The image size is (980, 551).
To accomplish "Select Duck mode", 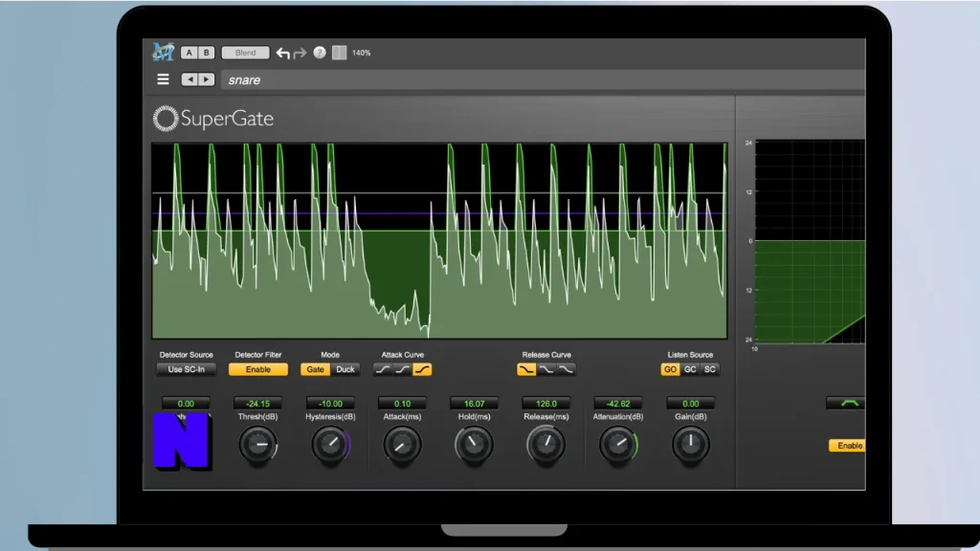I will point(345,369).
